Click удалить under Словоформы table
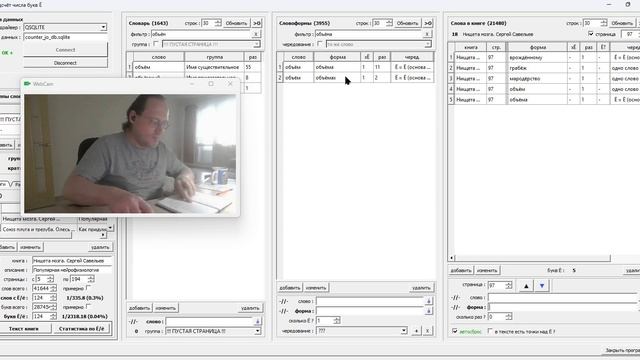640x360 pixels. [x=421, y=288]
